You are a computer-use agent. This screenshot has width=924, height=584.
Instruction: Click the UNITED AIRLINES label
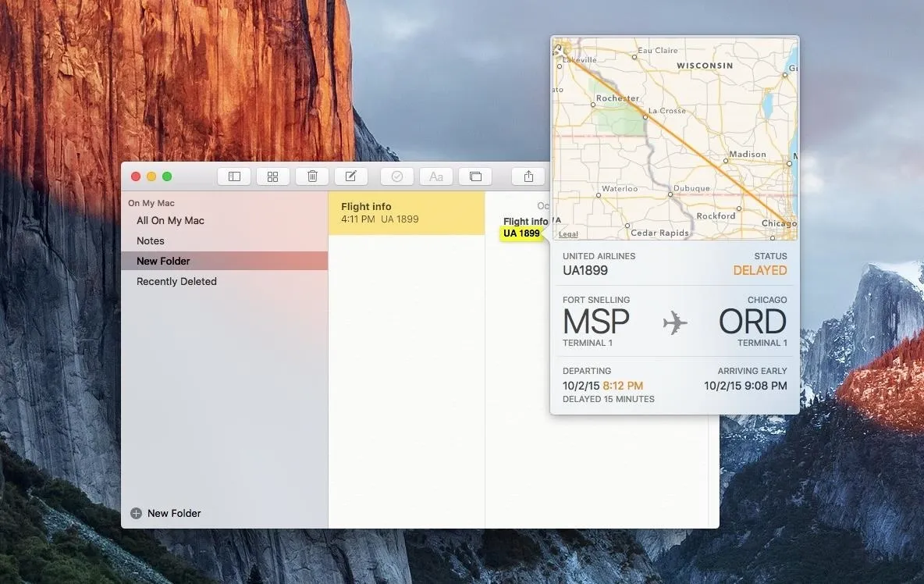pos(599,256)
